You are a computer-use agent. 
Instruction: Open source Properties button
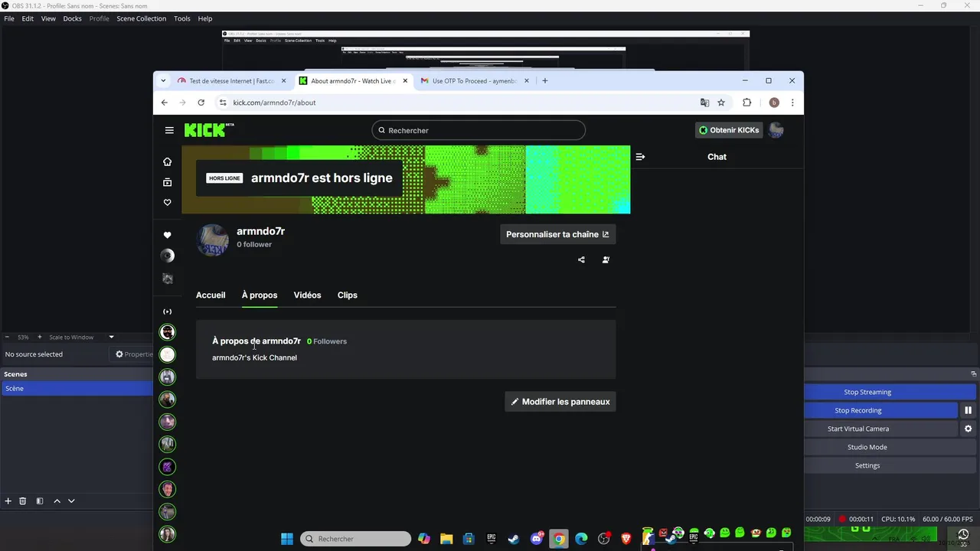pyautogui.click(x=133, y=354)
